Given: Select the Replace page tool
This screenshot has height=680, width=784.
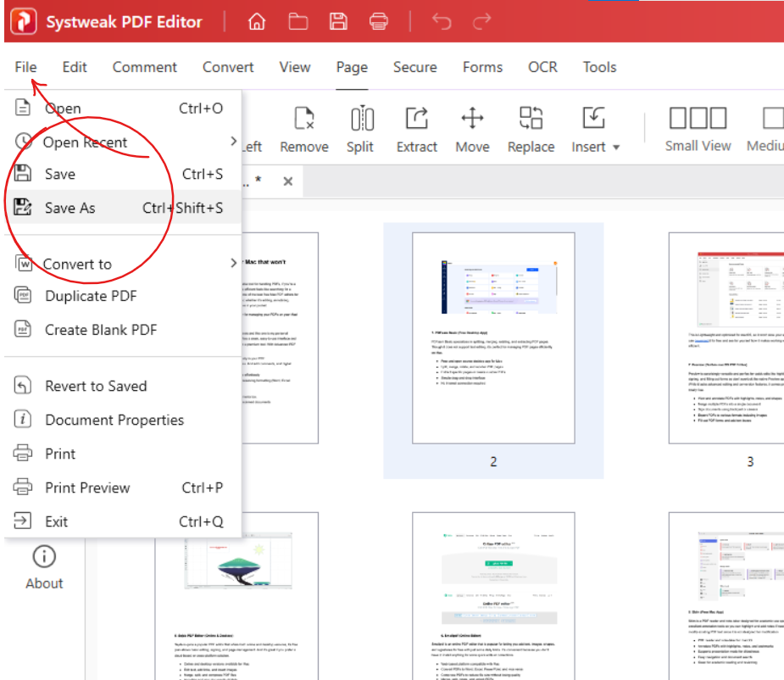Looking at the screenshot, I should tap(531, 127).
